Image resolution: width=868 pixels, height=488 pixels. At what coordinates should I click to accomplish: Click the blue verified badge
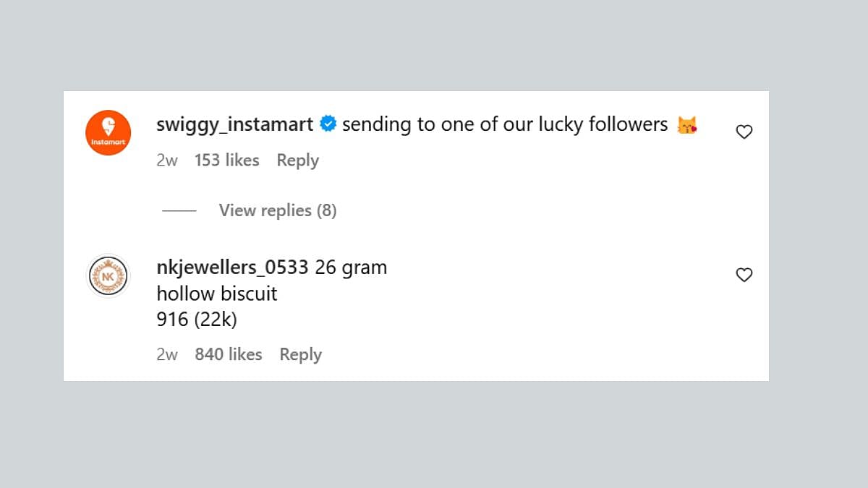328,124
